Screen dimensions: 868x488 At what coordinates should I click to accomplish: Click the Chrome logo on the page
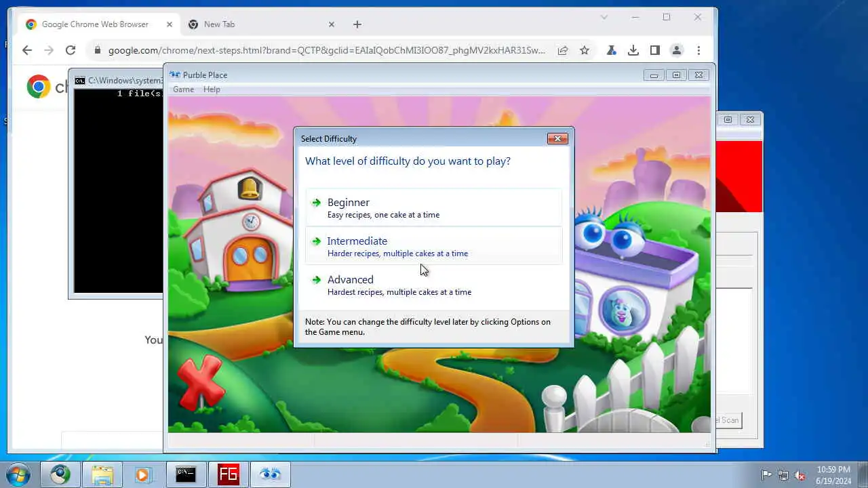[39, 87]
